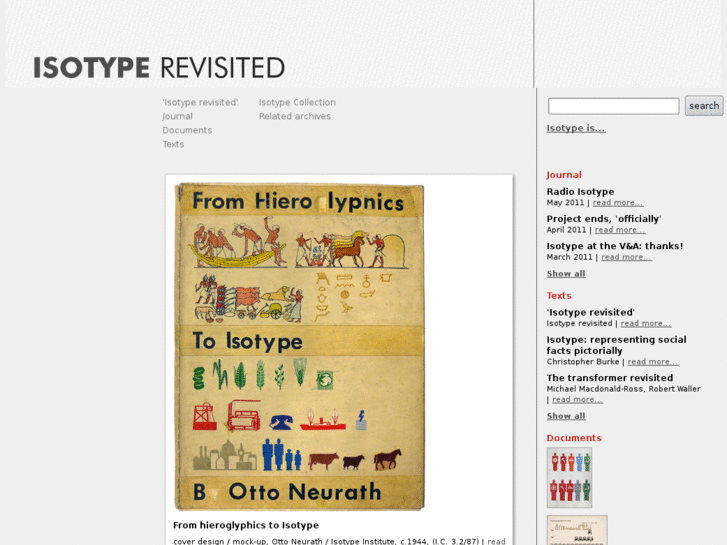
Task: Open the Journal navigation menu item
Action: 177,117
